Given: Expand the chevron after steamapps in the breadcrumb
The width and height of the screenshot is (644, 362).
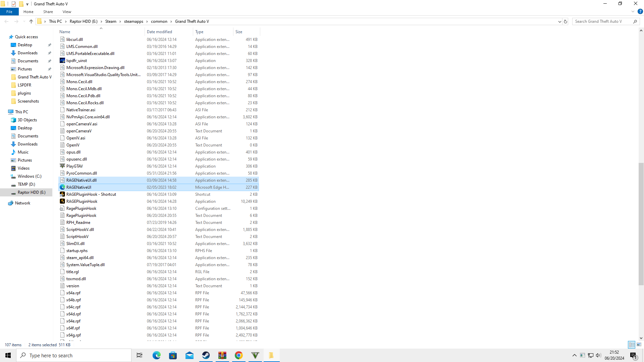Looking at the screenshot, I should (x=147, y=21).
